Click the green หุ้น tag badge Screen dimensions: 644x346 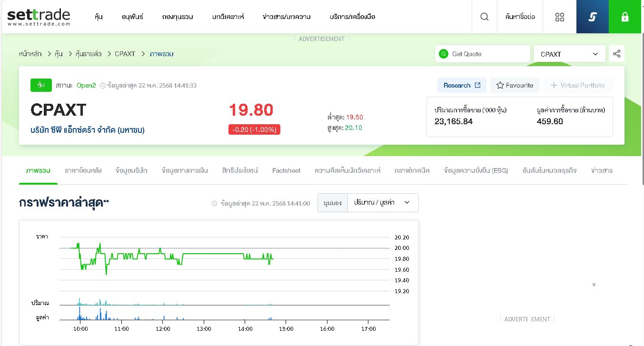pos(41,85)
